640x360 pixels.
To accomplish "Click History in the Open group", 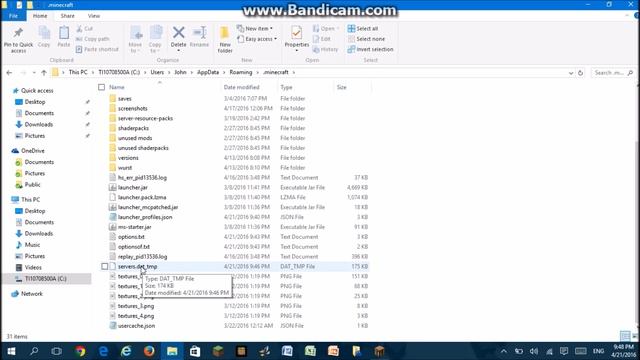I will pyautogui.click(x=325, y=49).
